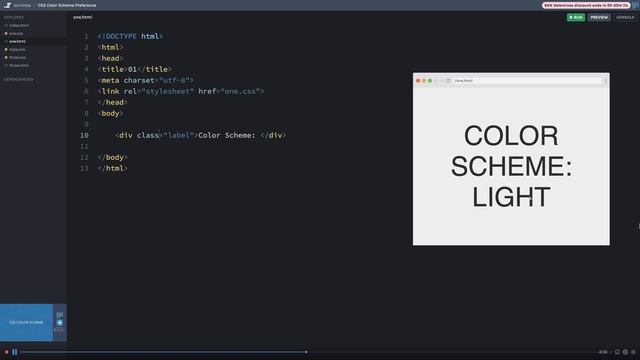Click the preview browser back arrow
640x360 pixels.
(x=436, y=81)
